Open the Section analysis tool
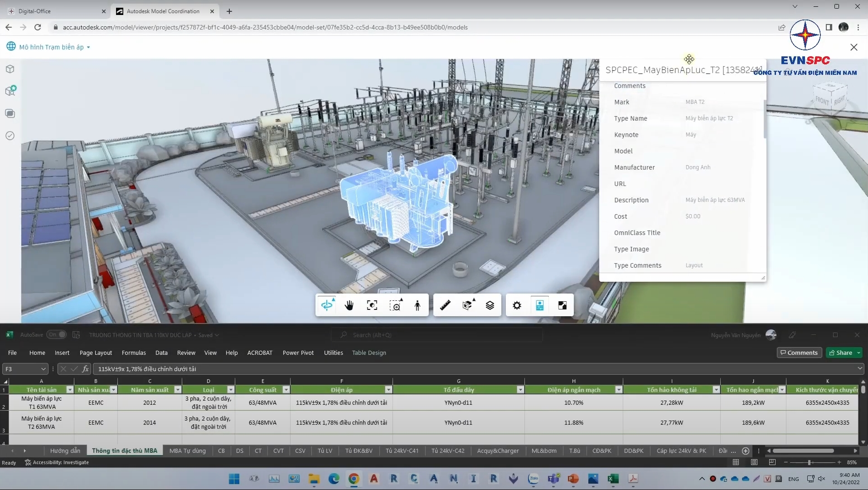The image size is (868, 490). [468, 305]
